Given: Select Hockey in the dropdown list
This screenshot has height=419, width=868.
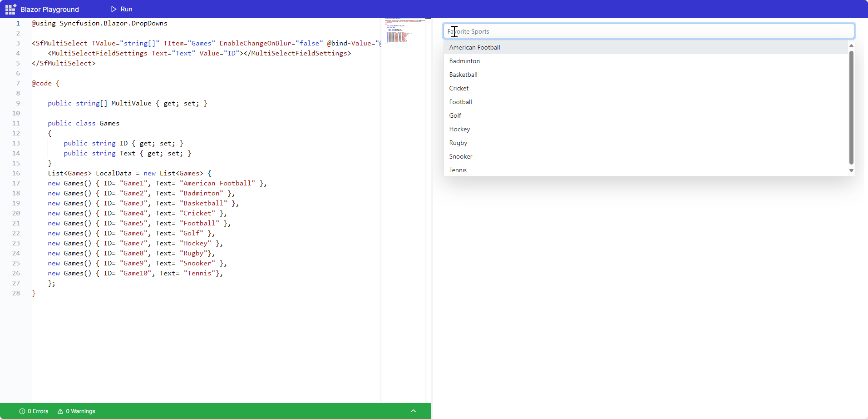Looking at the screenshot, I should [459, 129].
